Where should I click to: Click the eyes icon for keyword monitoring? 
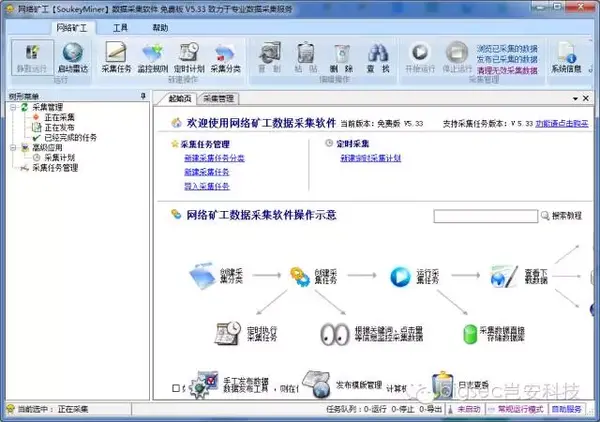click(334, 334)
